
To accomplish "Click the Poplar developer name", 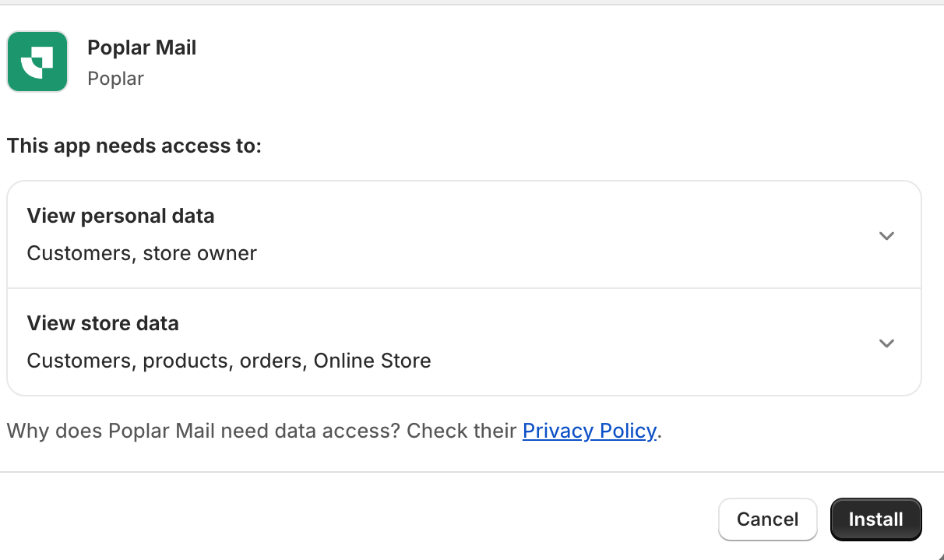I will click(x=115, y=79).
